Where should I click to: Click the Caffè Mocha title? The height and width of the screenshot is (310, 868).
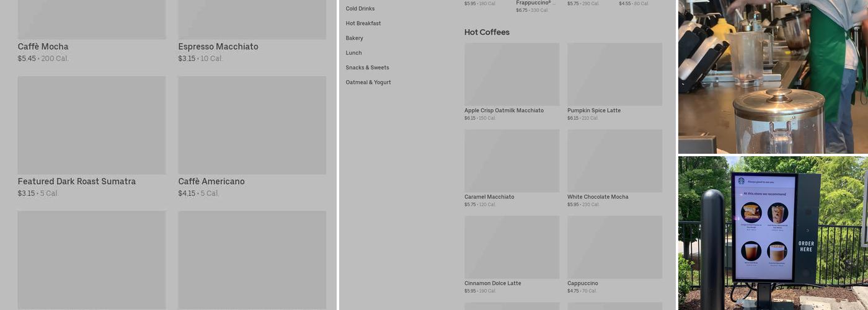point(43,46)
